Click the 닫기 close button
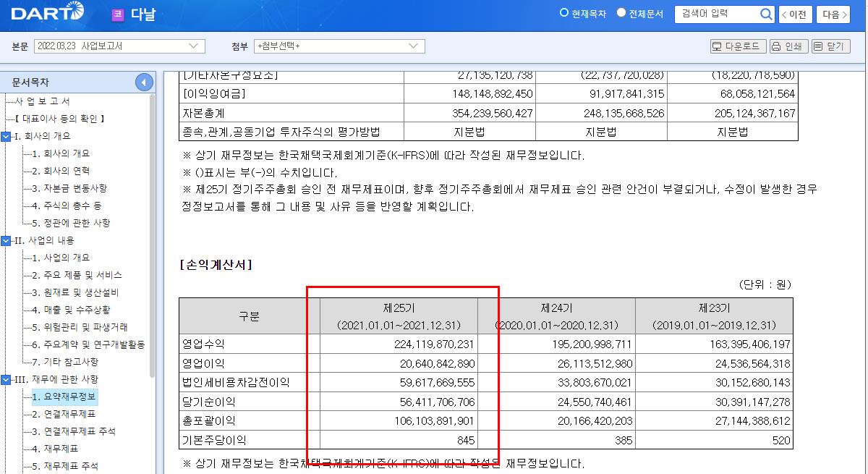This screenshot has width=868, height=474. click(x=830, y=46)
